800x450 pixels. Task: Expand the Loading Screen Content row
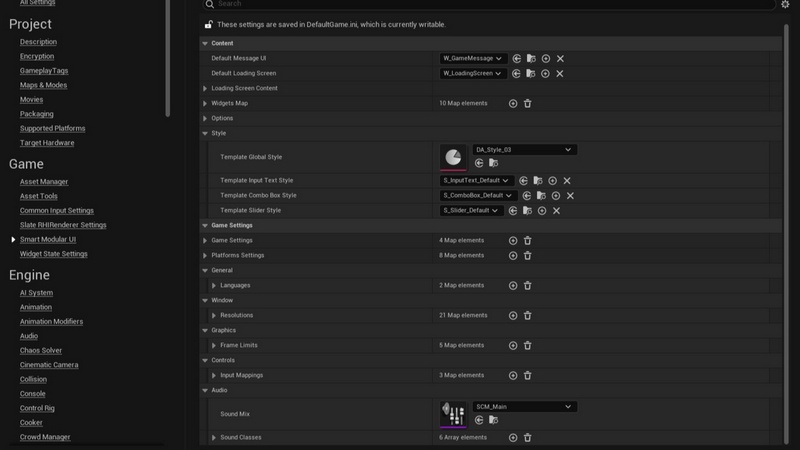pyautogui.click(x=205, y=89)
